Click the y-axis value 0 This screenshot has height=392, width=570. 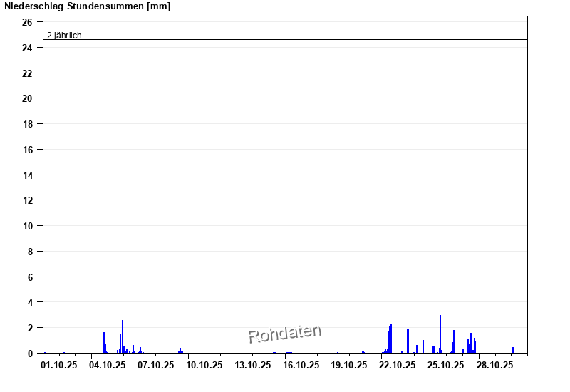tap(30, 353)
